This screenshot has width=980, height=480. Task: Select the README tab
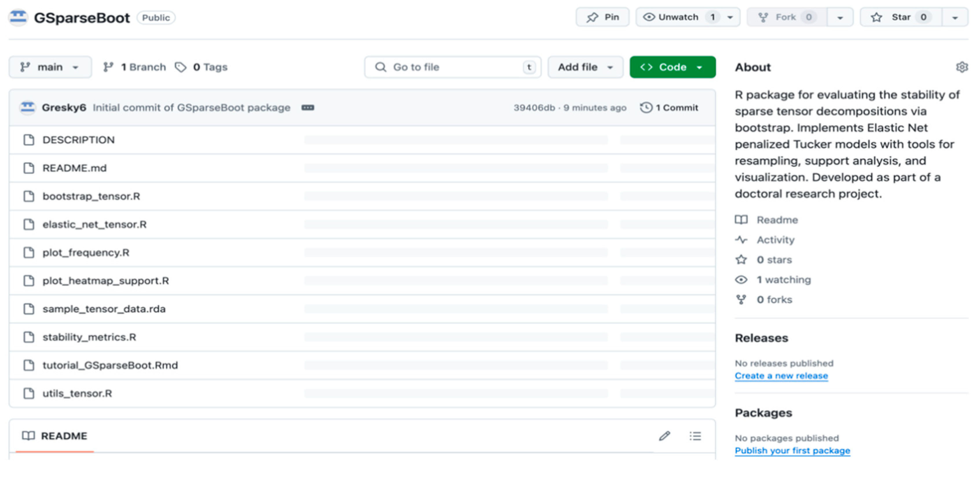click(55, 436)
